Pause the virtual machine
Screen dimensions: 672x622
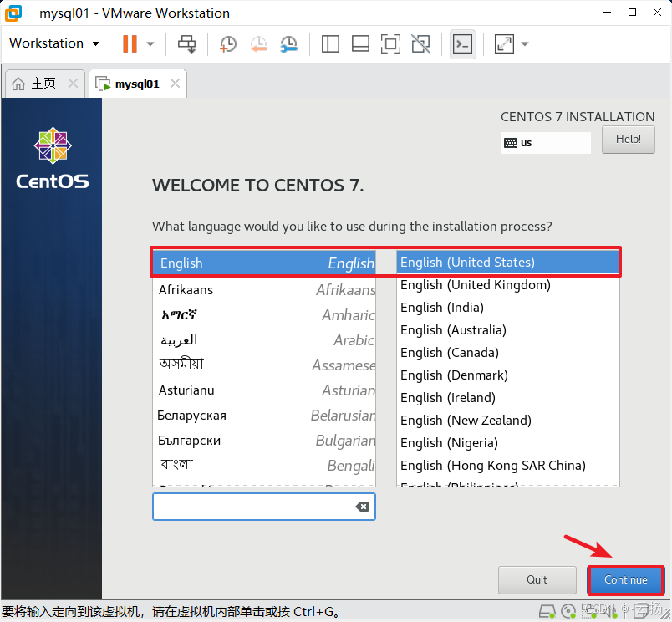pyautogui.click(x=130, y=43)
